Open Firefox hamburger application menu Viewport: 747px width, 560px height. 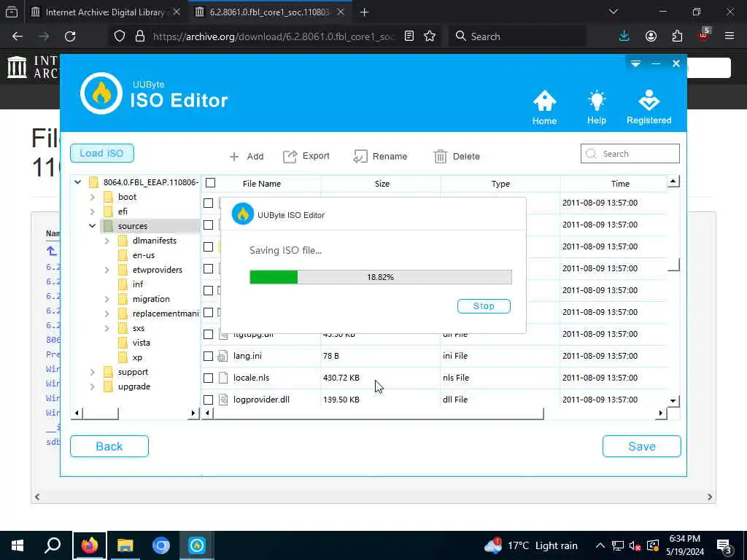click(729, 36)
